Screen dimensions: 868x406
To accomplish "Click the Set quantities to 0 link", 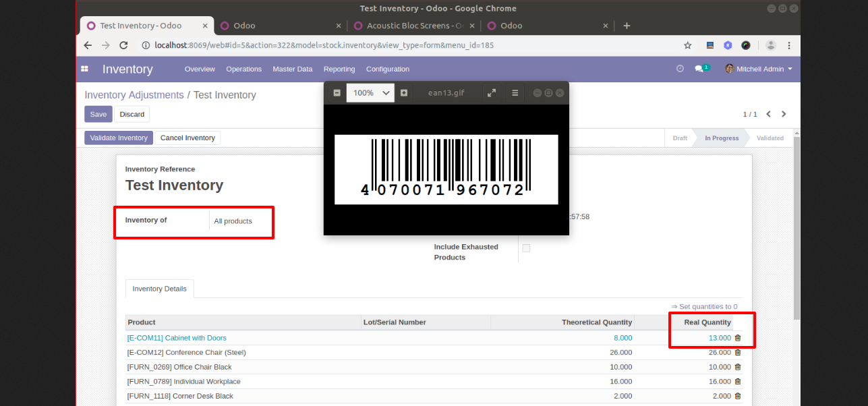I will pyautogui.click(x=704, y=306).
